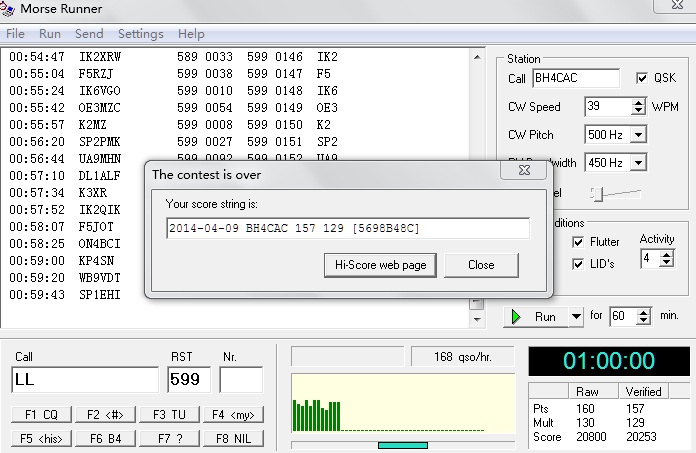
Task: Click the F4 <my> button
Action: (x=233, y=415)
